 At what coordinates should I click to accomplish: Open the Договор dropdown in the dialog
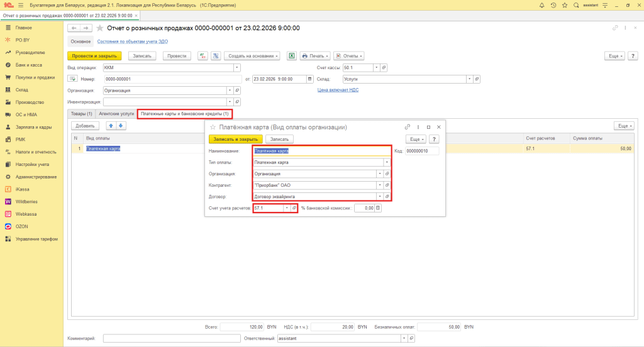point(380,196)
